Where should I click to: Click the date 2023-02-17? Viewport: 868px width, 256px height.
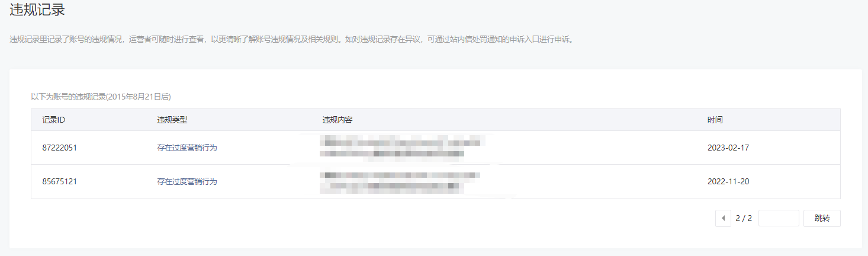(728, 148)
